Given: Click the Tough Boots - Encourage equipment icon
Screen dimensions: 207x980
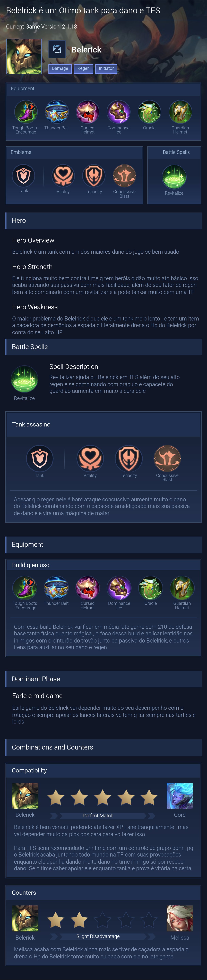Looking at the screenshot, I should point(25,112).
